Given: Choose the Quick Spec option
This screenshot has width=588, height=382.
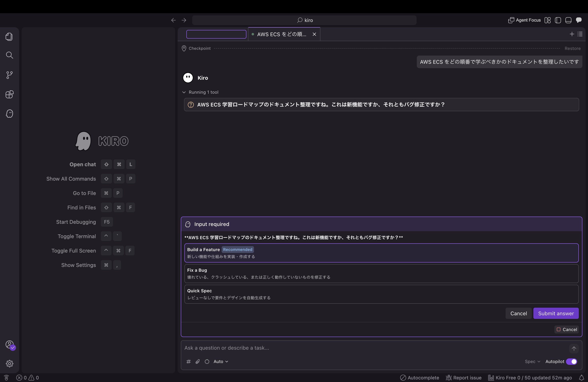Looking at the screenshot, I should tap(381, 294).
